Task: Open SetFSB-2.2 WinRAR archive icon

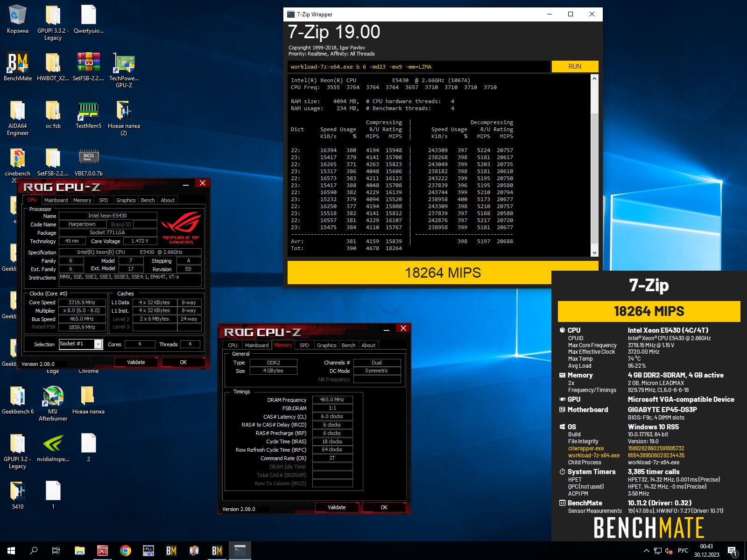Action: pos(88,66)
